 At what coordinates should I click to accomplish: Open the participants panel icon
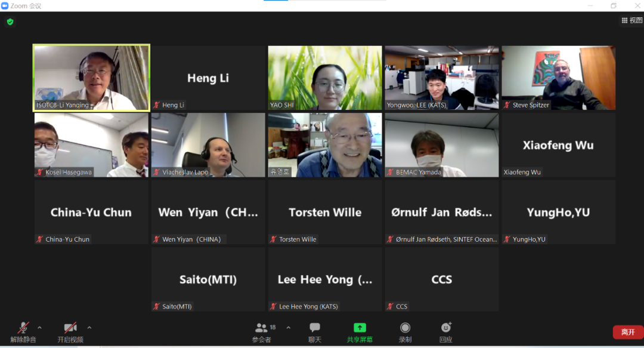pyautogui.click(x=261, y=328)
